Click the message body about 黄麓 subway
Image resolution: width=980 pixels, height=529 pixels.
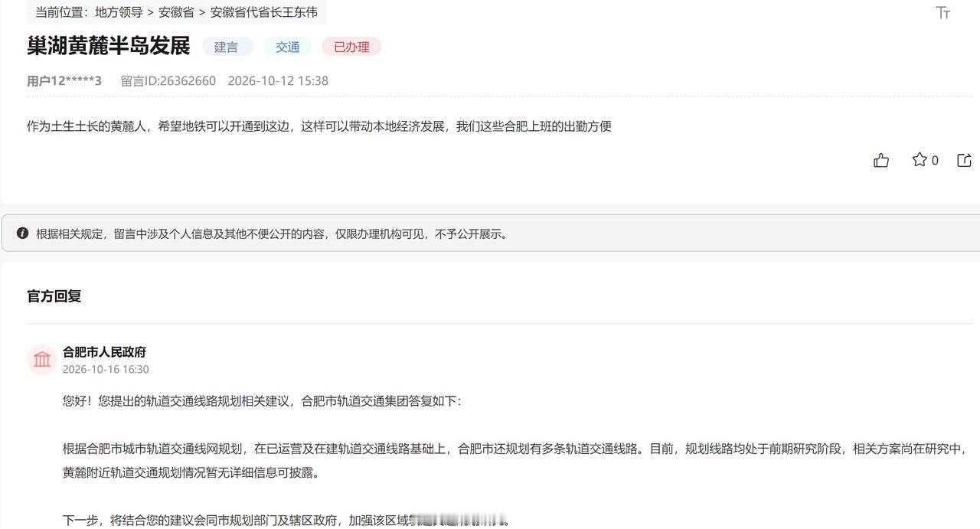click(x=319, y=126)
